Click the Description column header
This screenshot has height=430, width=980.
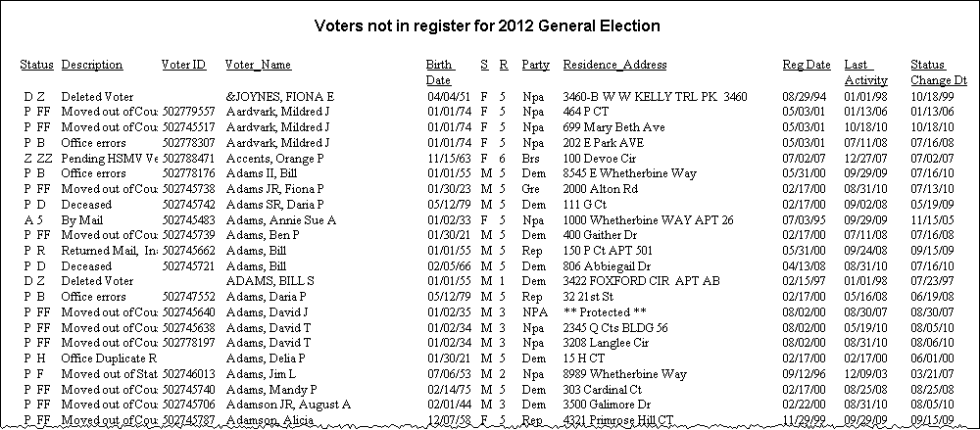tap(92, 66)
